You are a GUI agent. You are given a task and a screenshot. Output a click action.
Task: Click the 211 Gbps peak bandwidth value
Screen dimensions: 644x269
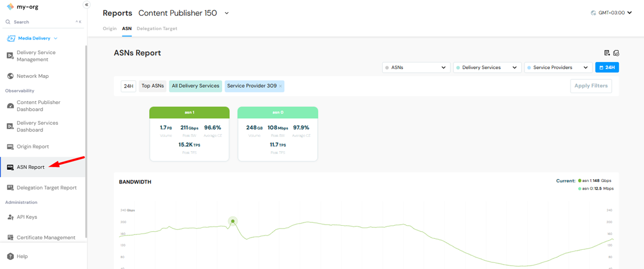click(x=189, y=128)
